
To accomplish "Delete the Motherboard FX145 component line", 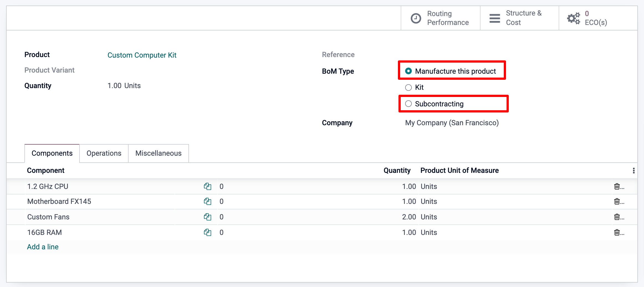I will coord(617,201).
